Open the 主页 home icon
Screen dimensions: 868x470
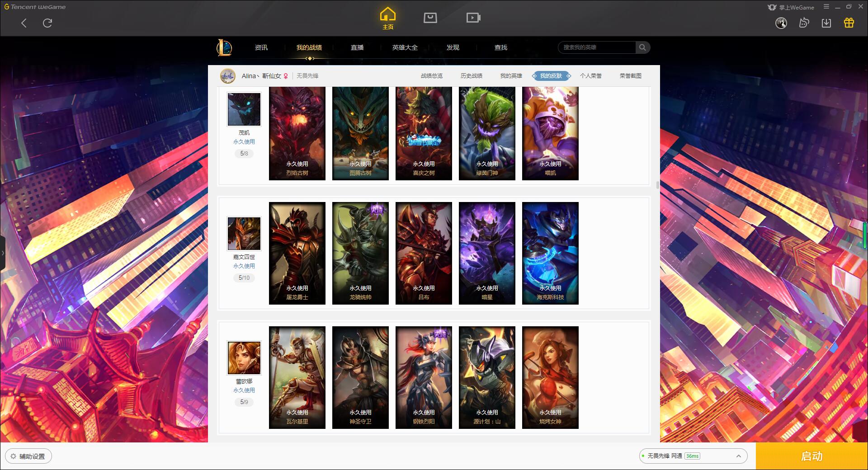click(388, 19)
